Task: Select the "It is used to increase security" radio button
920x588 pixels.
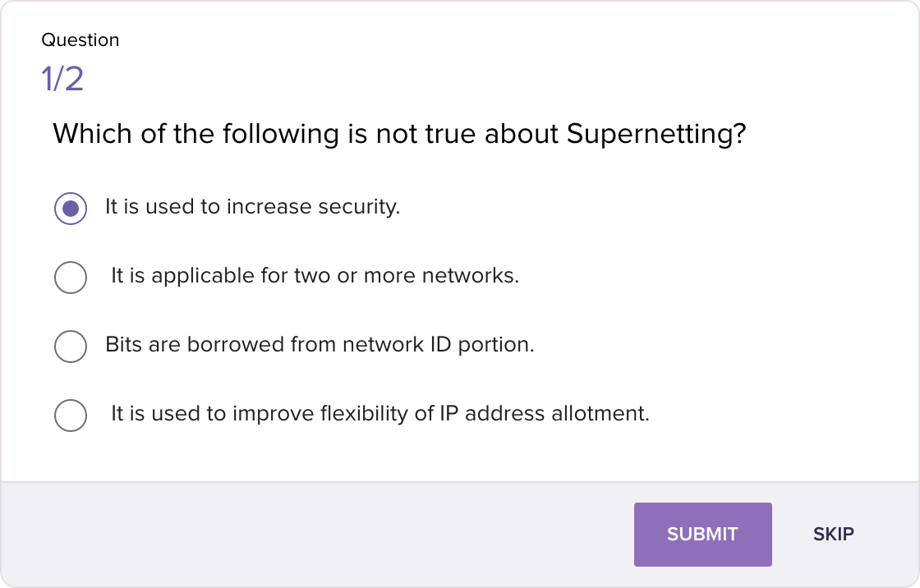Action: (x=71, y=208)
